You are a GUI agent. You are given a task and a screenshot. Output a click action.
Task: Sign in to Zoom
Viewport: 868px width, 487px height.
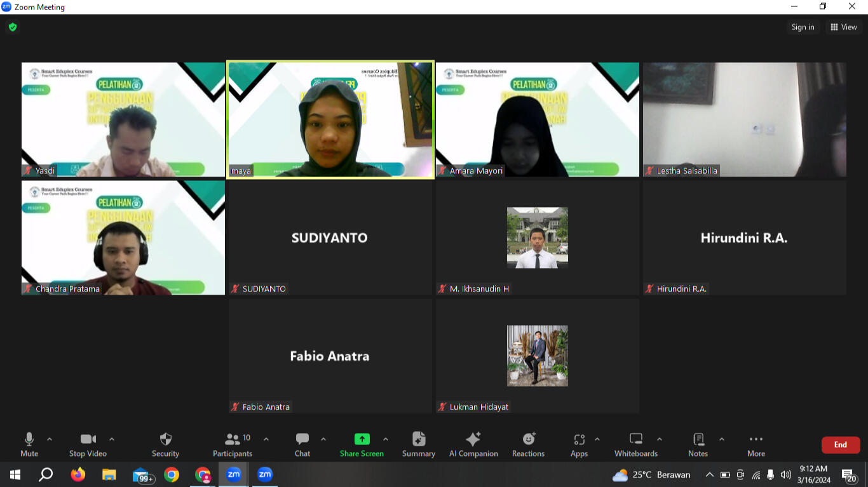pyautogui.click(x=803, y=27)
